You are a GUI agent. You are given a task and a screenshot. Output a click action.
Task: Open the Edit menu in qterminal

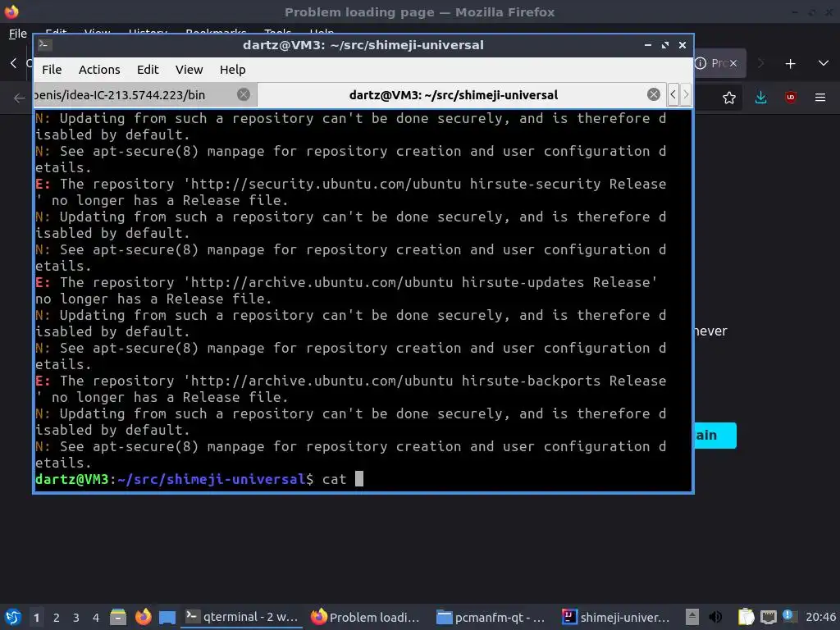pos(148,70)
